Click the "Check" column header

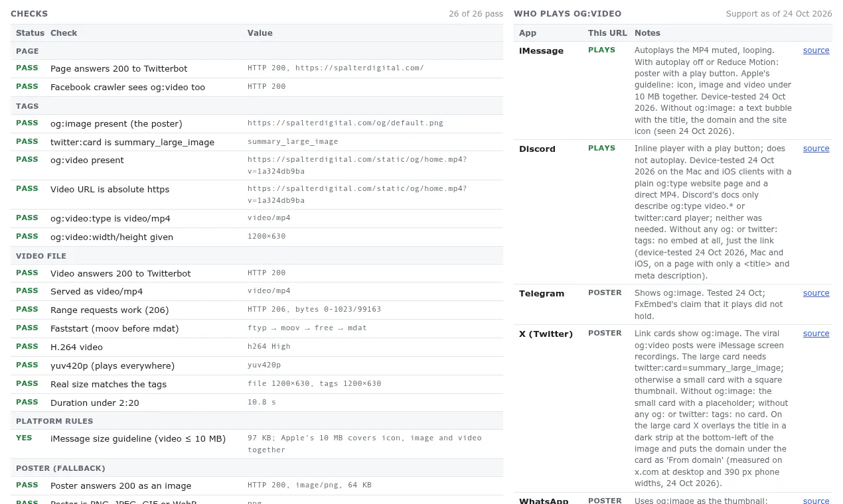[x=64, y=33]
